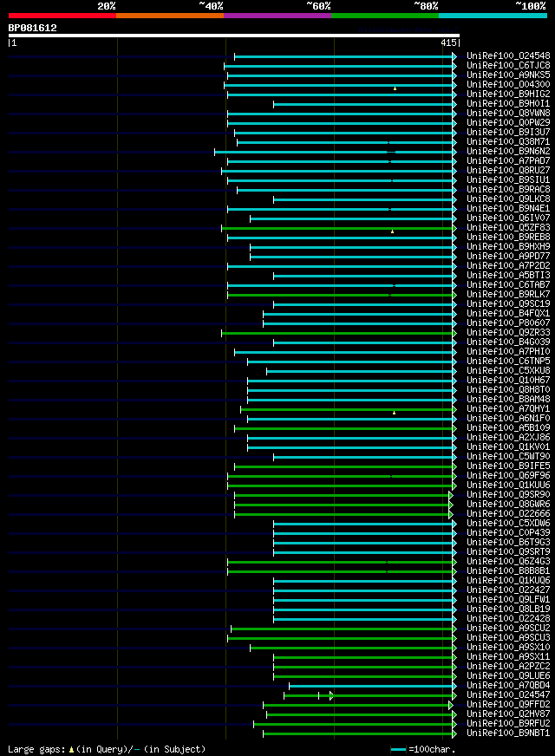Click the 415 end position label

click(x=448, y=42)
